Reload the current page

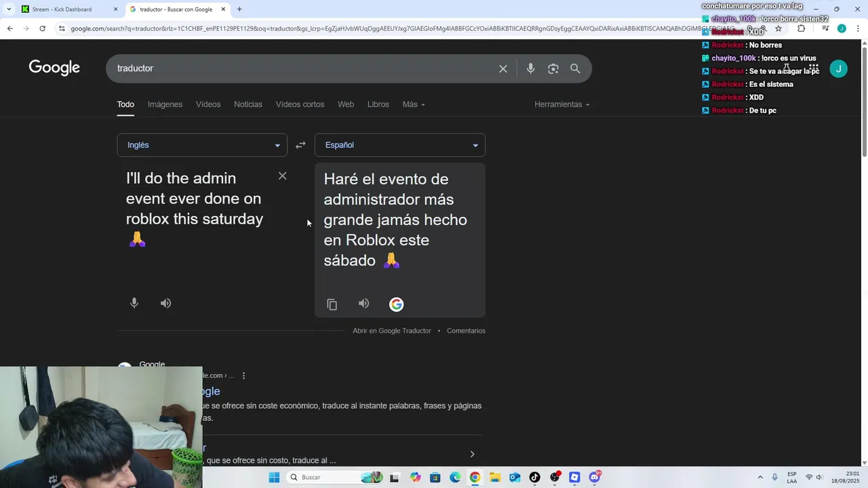[42, 28]
